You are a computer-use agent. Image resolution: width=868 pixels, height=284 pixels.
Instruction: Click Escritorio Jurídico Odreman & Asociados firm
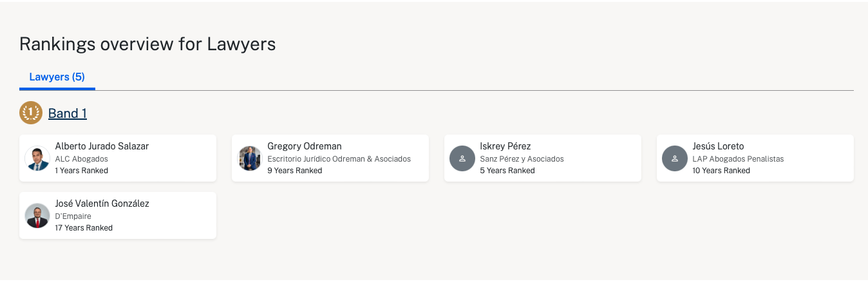339,159
